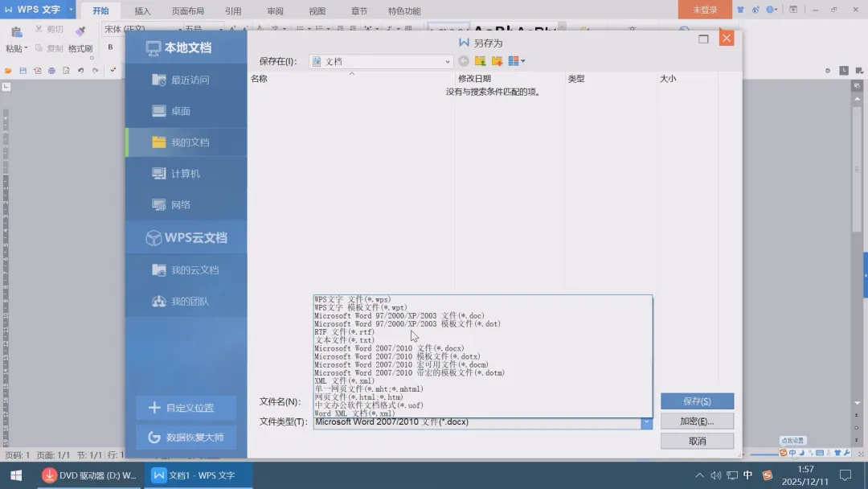
Task: Open 我的云文档 under WPS云文档
Action: [186, 270]
